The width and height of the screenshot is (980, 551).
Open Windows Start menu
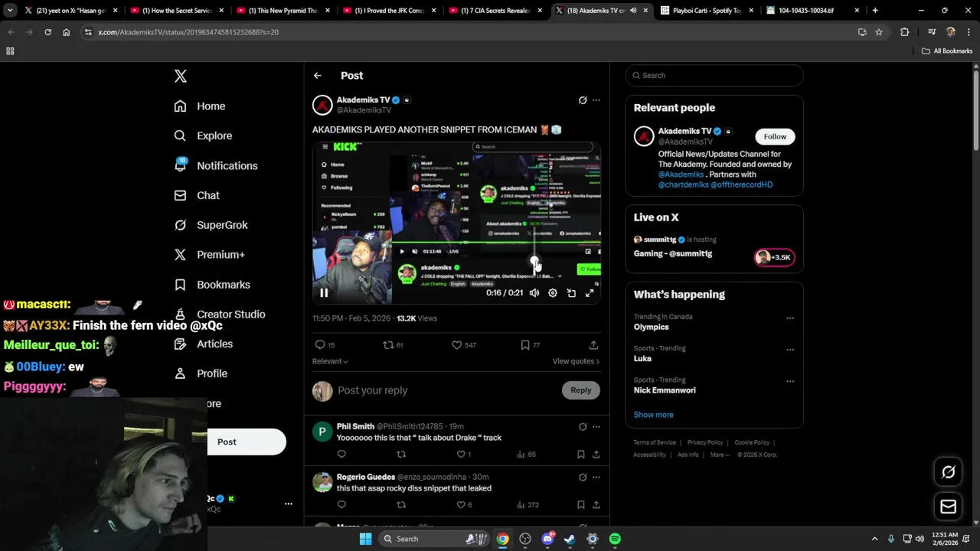(366, 539)
